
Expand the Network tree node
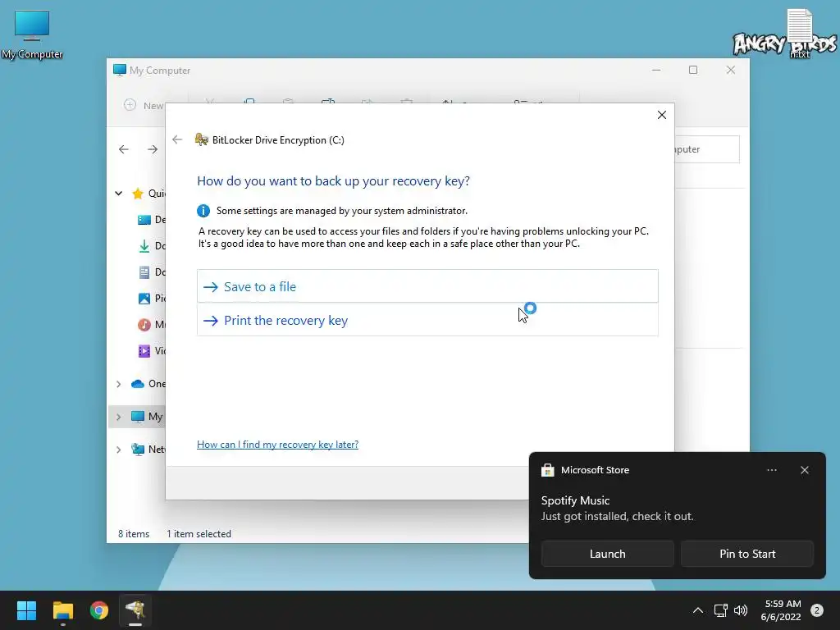coord(119,450)
